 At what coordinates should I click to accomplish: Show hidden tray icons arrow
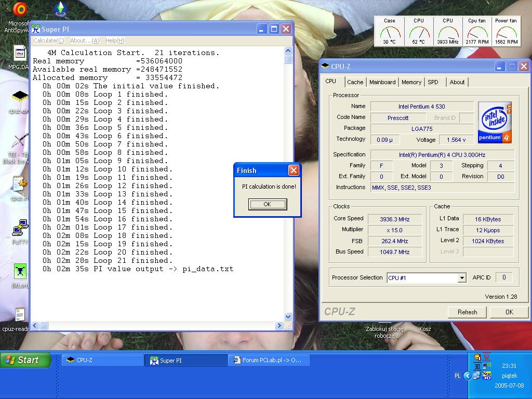(x=468, y=376)
